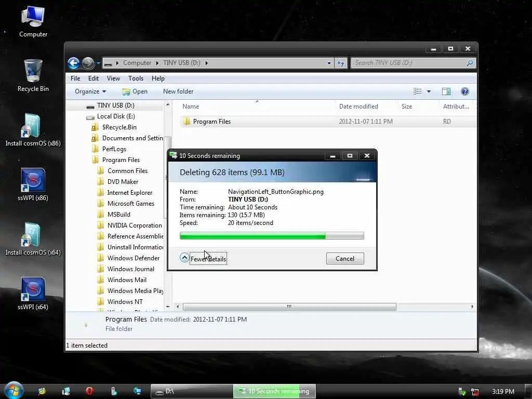This screenshot has height=399, width=532.
Task: Click the Explorer Forward arrow button
Action: (x=88, y=63)
